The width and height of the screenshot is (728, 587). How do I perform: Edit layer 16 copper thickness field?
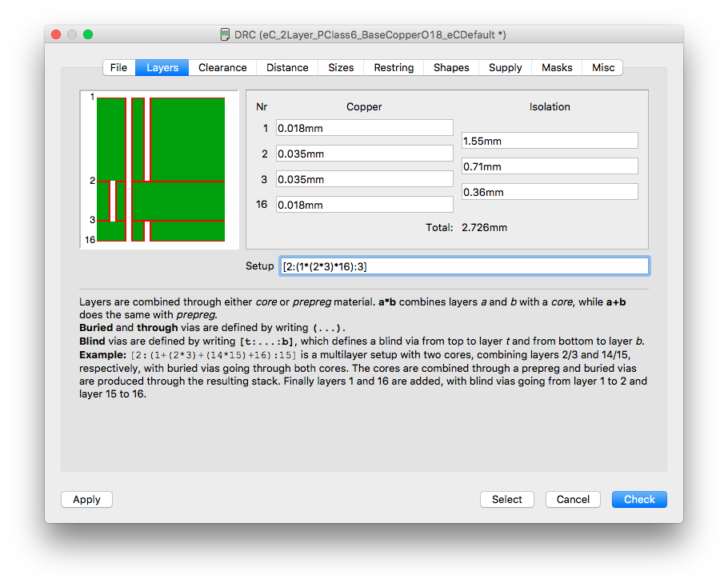click(x=365, y=205)
